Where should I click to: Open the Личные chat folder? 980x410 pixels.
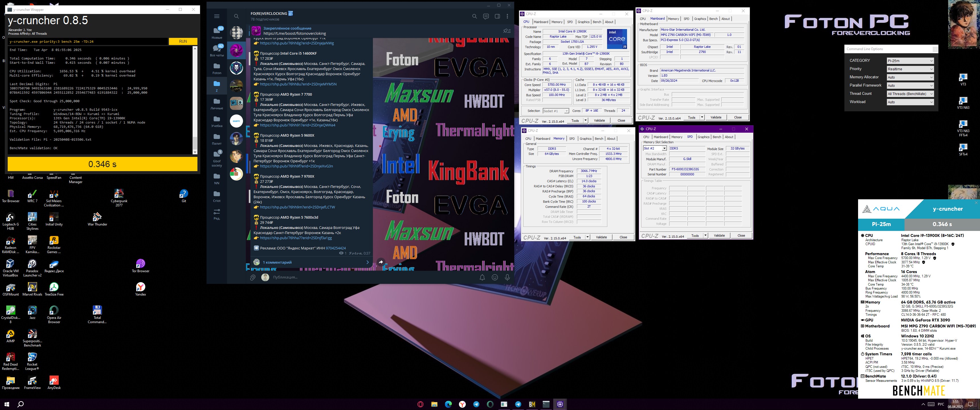point(217,103)
